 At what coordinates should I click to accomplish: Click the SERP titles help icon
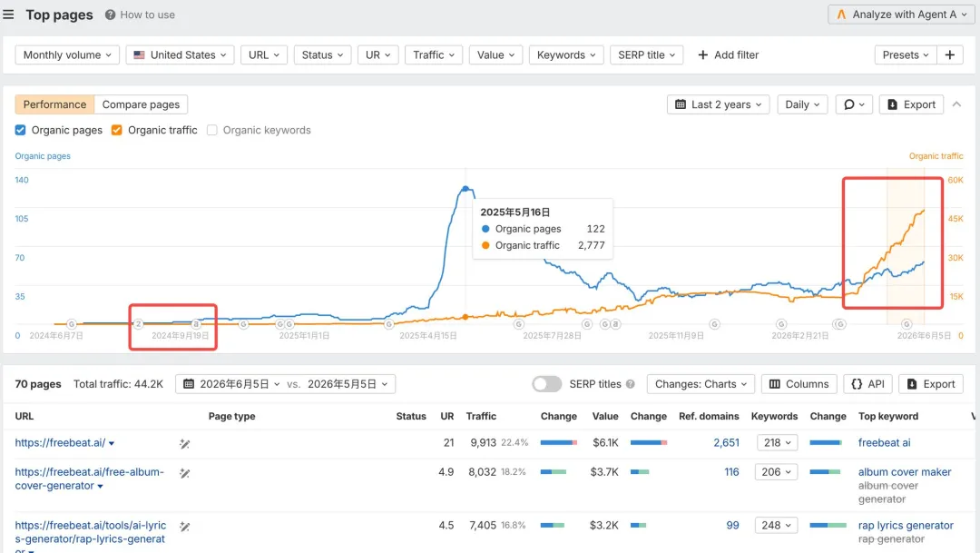[631, 384]
